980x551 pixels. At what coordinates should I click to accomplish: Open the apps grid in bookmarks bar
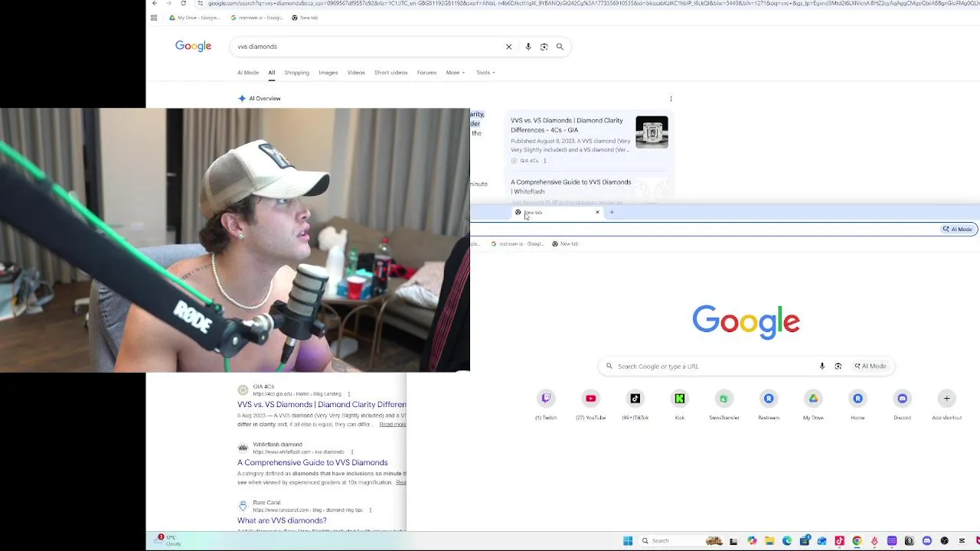pos(154,18)
